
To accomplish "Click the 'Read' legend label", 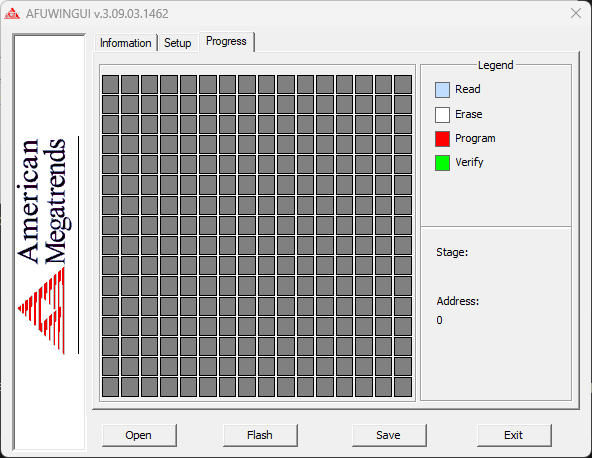I will tap(468, 89).
